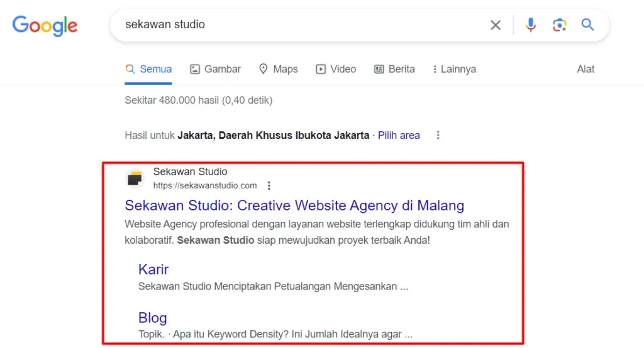Open the Karir sitelink
Image resolution: width=644 pixels, height=348 pixels.
click(153, 269)
